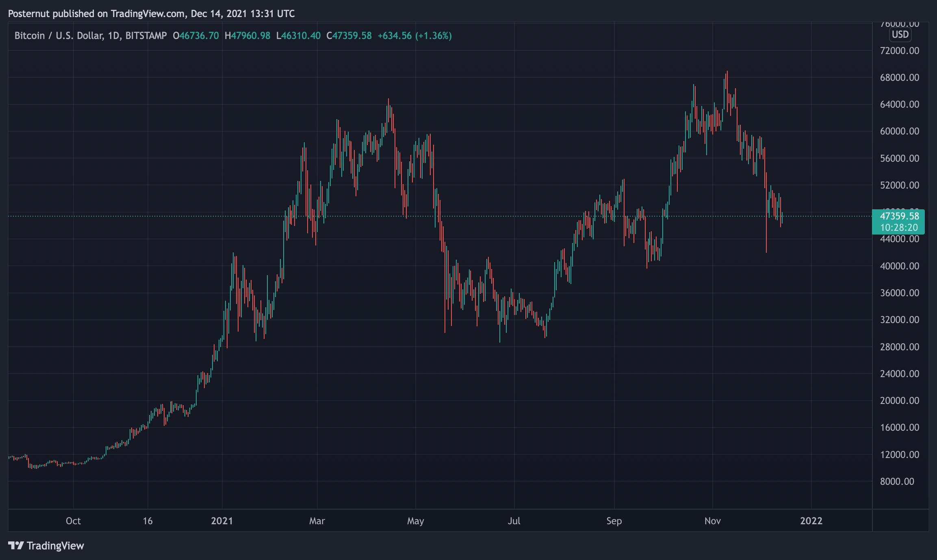Click the current price label 47359.58
Viewport: 937px width, 560px height.
(x=899, y=216)
